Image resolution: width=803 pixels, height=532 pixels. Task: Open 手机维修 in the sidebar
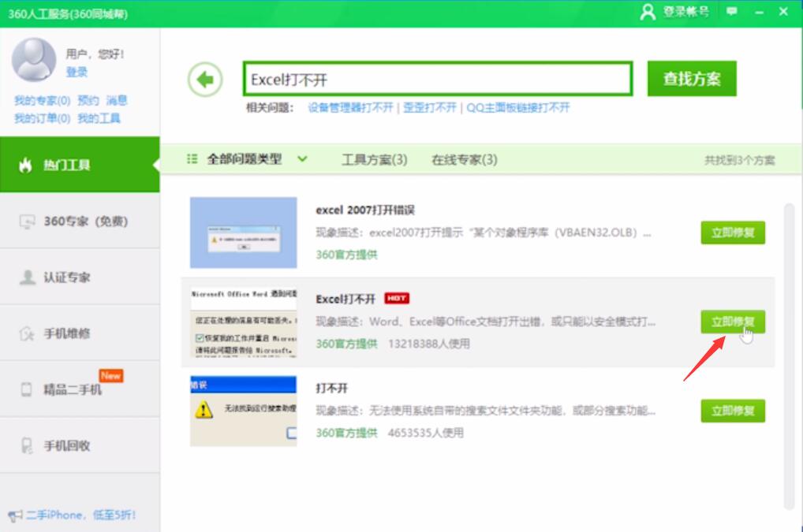pyautogui.click(x=80, y=333)
